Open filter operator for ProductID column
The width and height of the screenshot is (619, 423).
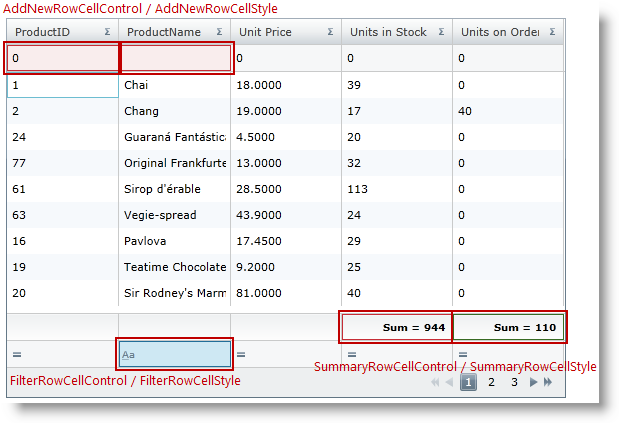click(16, 354)
